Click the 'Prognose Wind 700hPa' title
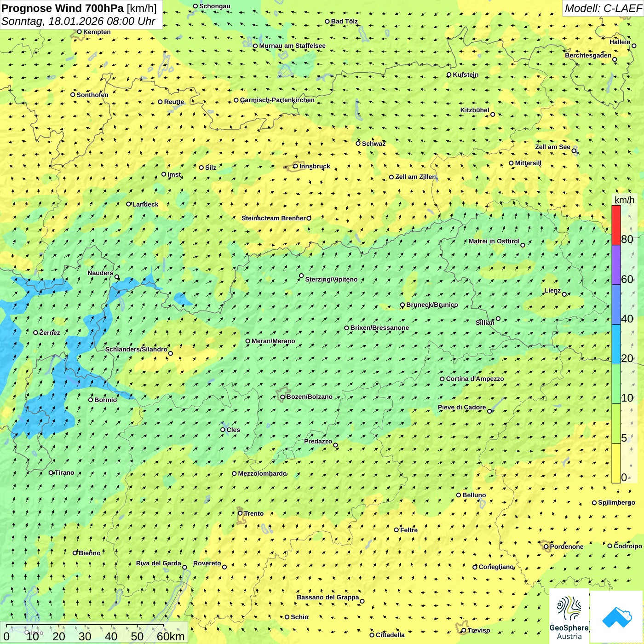The width and height of the screenshot is (644, 644). click(x=63, y=8)
